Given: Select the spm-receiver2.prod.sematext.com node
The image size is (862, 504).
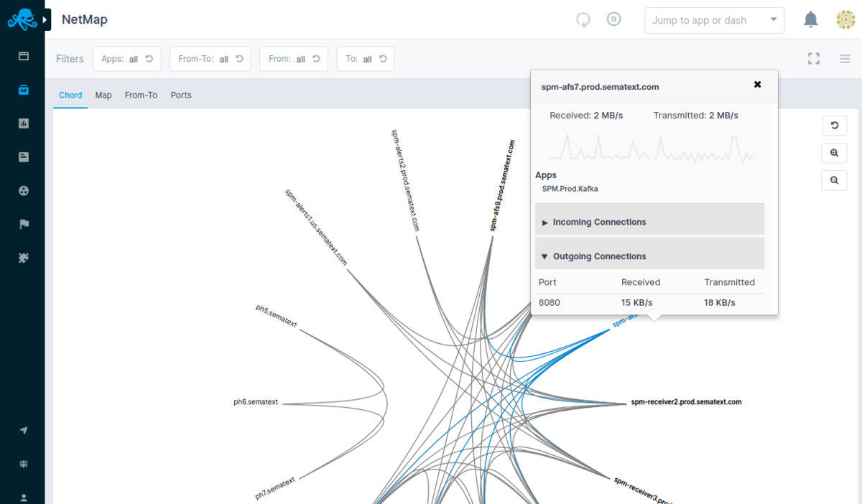Looking at the screenshot, I should 685,402.
